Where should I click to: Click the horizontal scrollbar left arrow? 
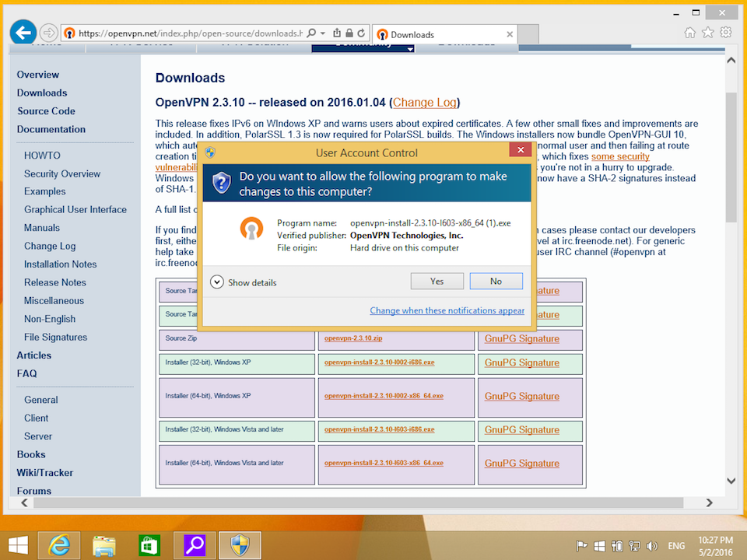(x=25, y=502)
